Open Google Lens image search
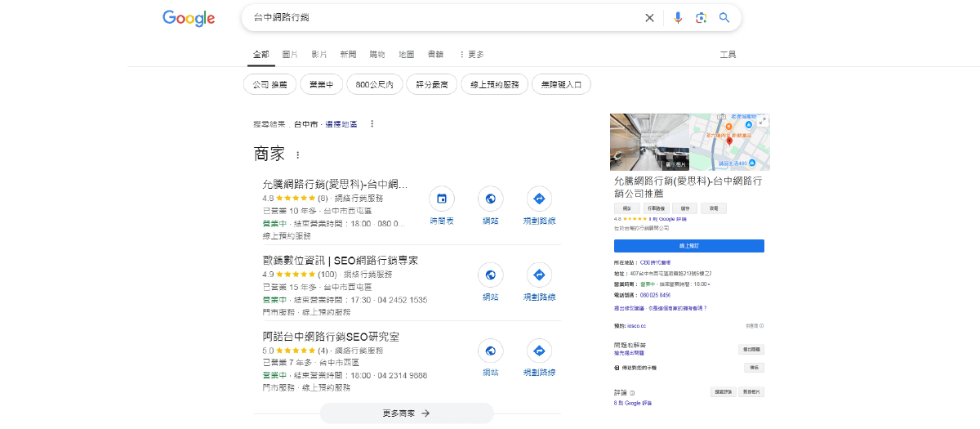 coord(701,18)
